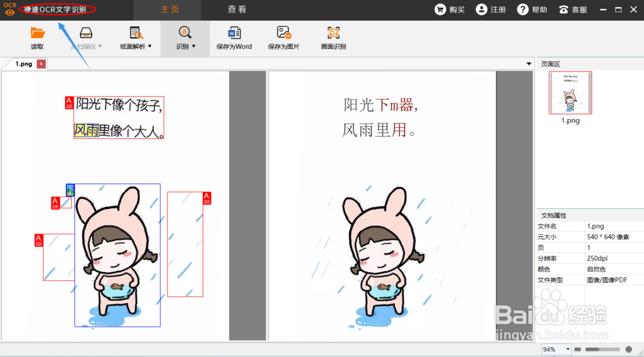The height and width of the screenshot is (357, 644).
Task: Select the blue image region around the girl
Action: point(117,255)
